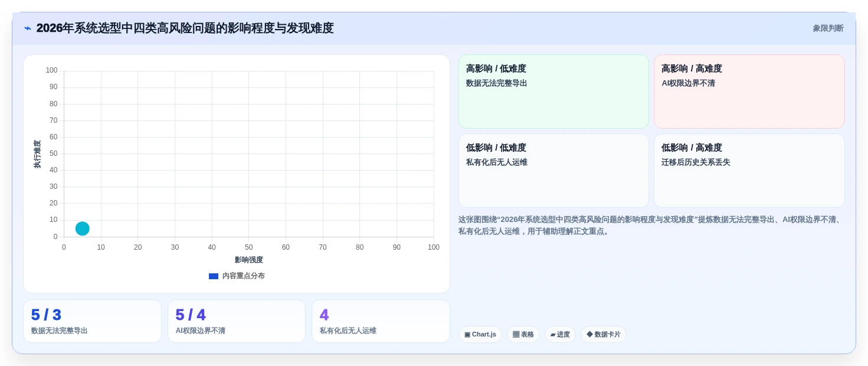
Task: Select the 数据卡片 tag chip
Action: [x=604, y=335]
